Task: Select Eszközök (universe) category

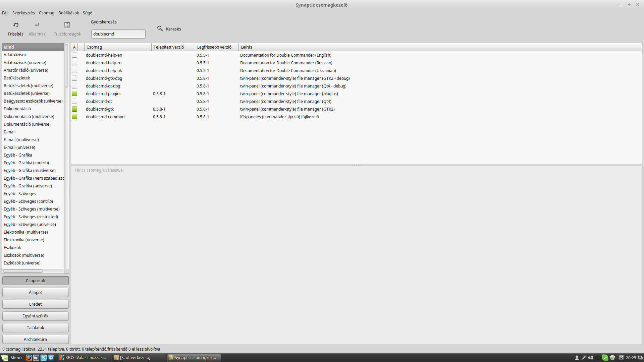Action: tap(33, 263)
